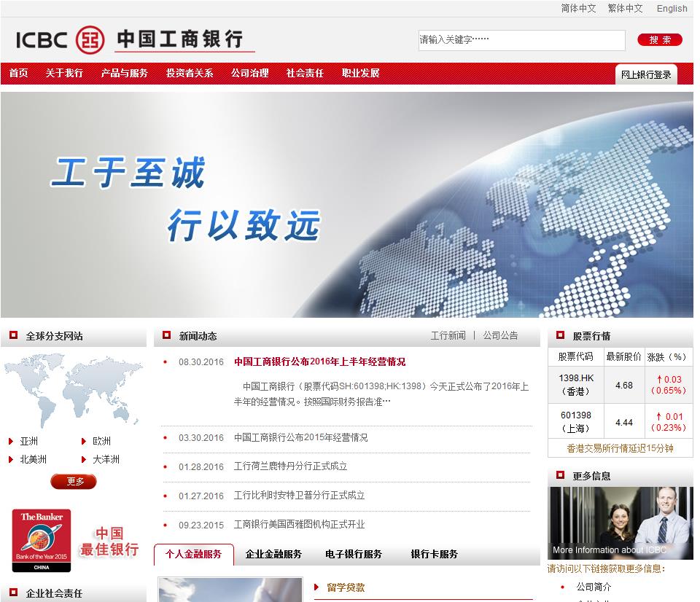Click the 4.44 latest stock price
Image resolution: width=700 pixels, height=602 pixels.
click(x=624, y=422)
